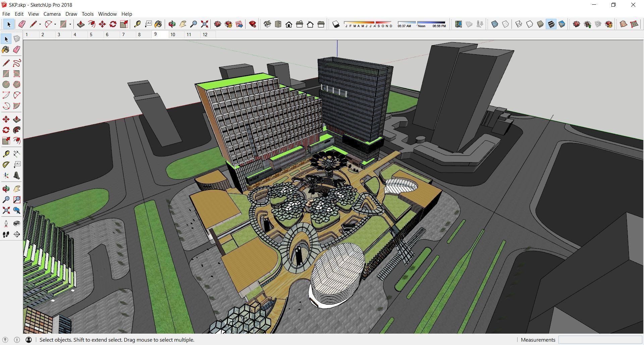Pick the Protractor tool
Screen dimensions: 644x345
6,164
